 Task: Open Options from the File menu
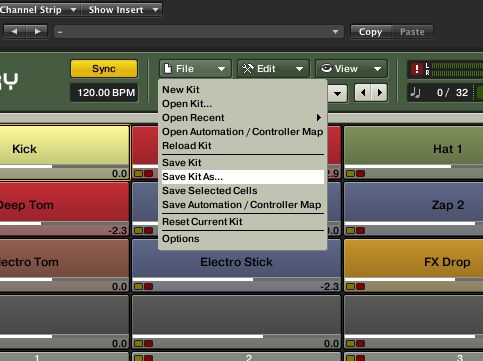[242, 239]
